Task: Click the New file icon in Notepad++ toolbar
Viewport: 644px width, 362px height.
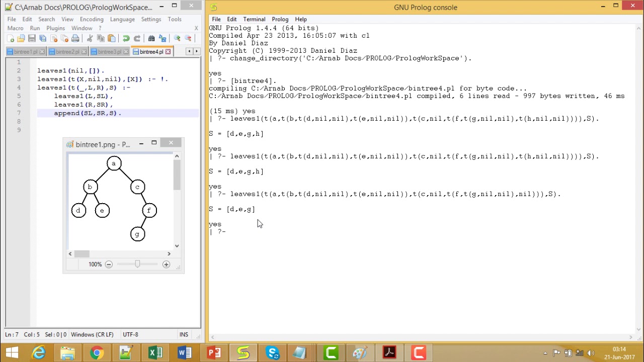Action: pos(10,38)
